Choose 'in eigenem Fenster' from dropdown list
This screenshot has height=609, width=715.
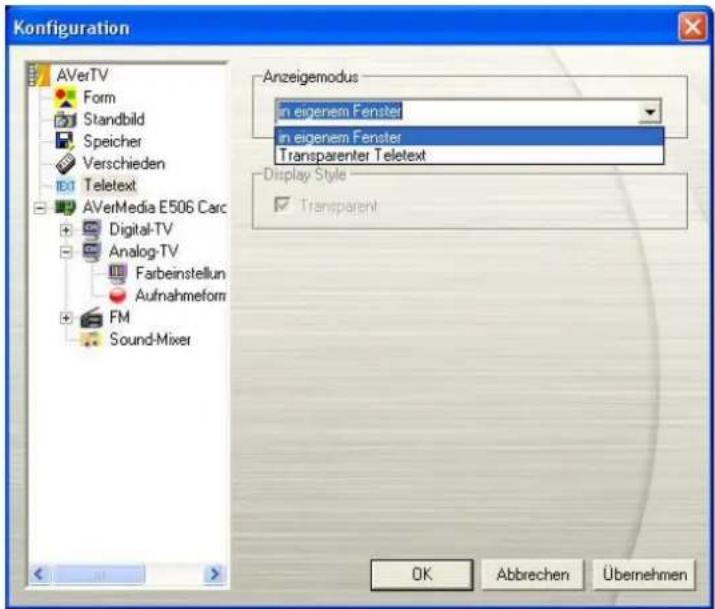coord(470,137)
